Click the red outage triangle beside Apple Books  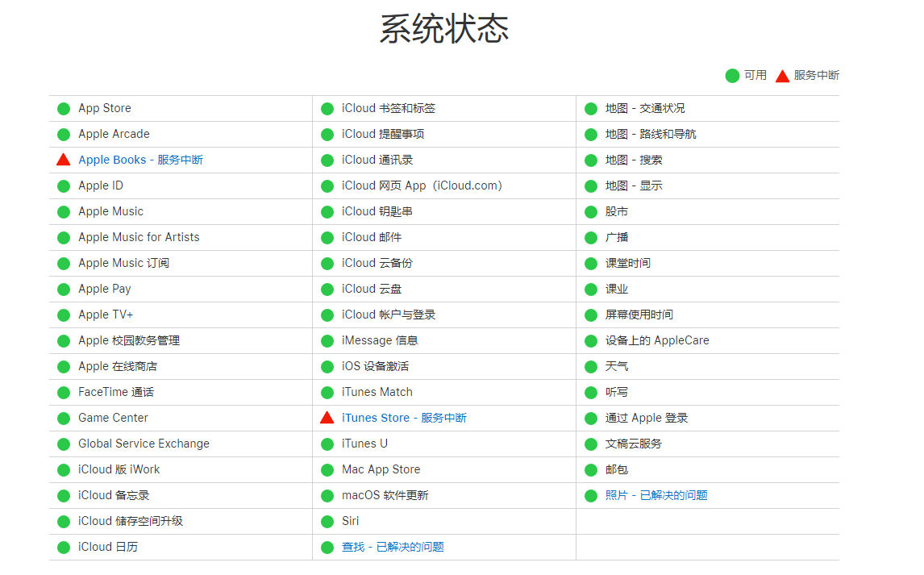pos(63,160)
